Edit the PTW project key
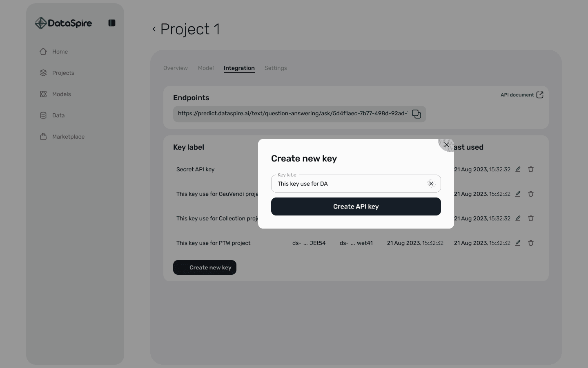Viewport: 588px width, 368px height. pyautogui.click(x=518, y=243)
